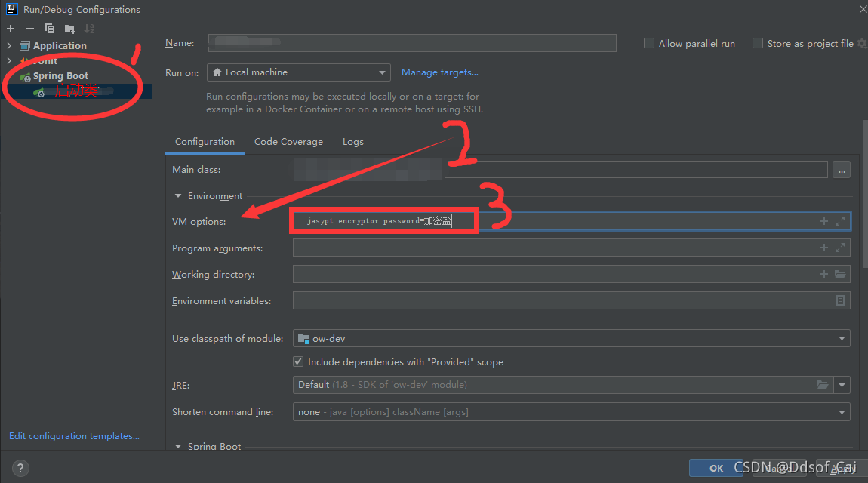Open the Run on Local machine dropdown
Screen dimensions: 868x483
298,72
